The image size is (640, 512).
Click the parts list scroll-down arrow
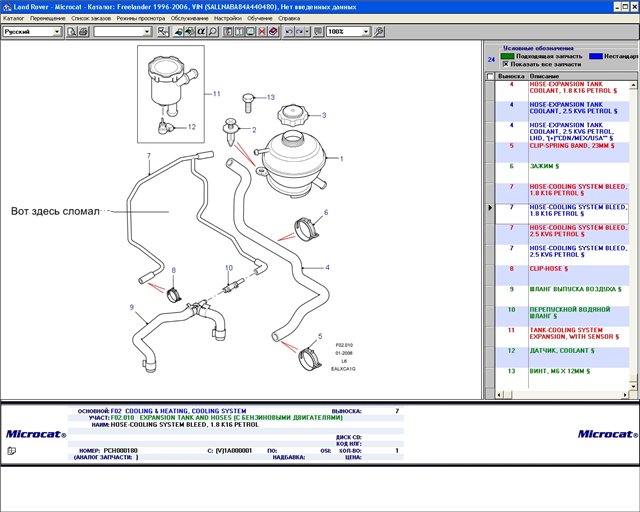pos(633,386)
